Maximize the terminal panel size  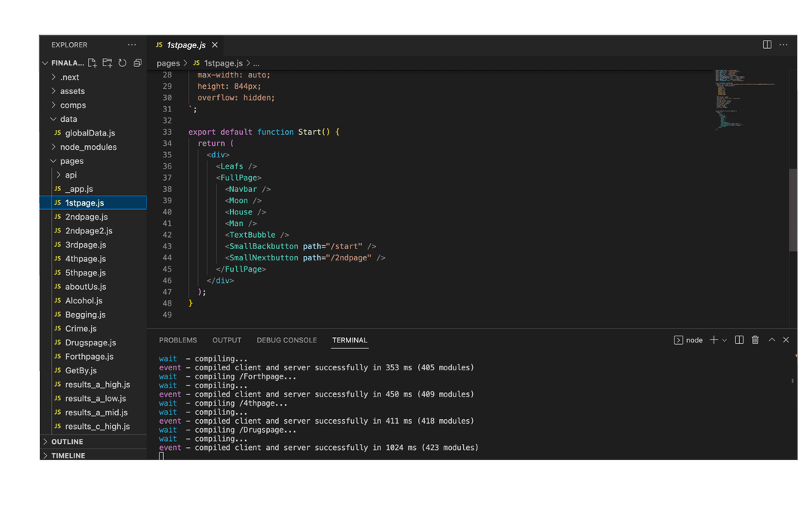(771, 340)
